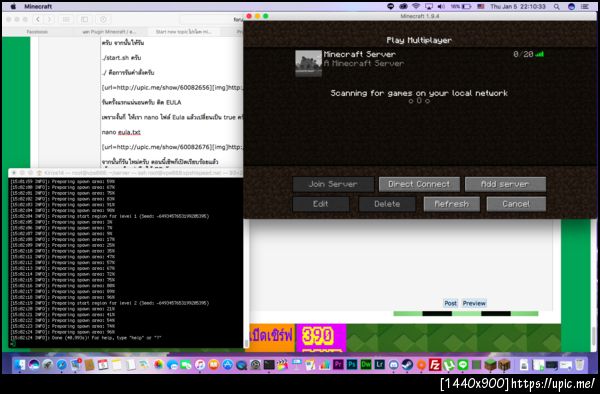Open Wi-Fi status in menu bar

416,7
